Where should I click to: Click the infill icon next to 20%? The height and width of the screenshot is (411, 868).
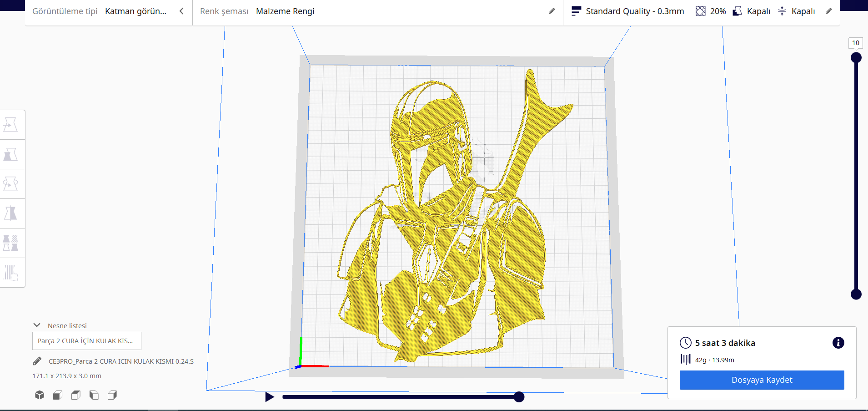701,11
